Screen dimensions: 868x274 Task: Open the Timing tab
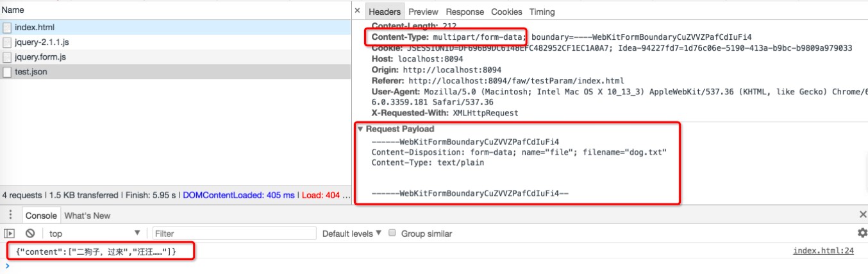[x=542, y=12]
